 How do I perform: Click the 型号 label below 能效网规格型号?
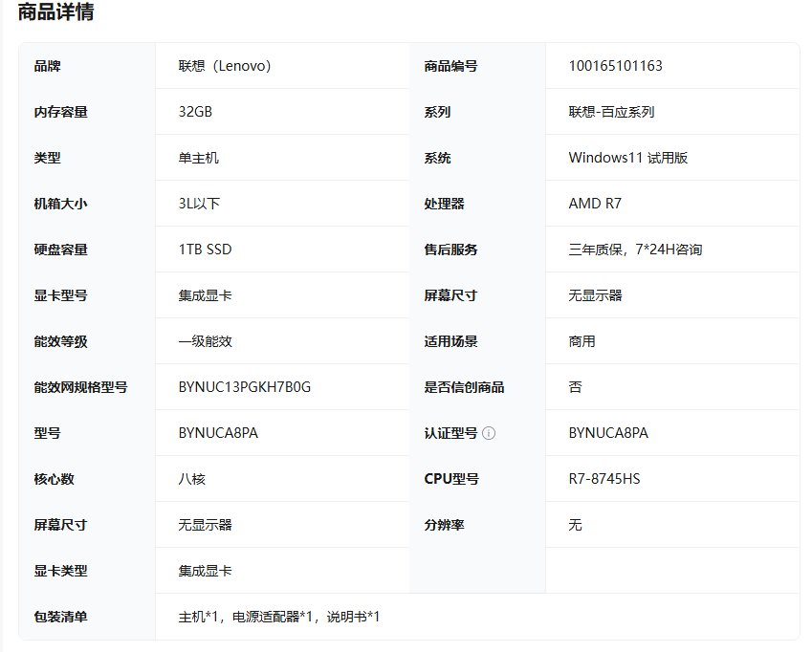pyautogui.click(x=47, y=433)
